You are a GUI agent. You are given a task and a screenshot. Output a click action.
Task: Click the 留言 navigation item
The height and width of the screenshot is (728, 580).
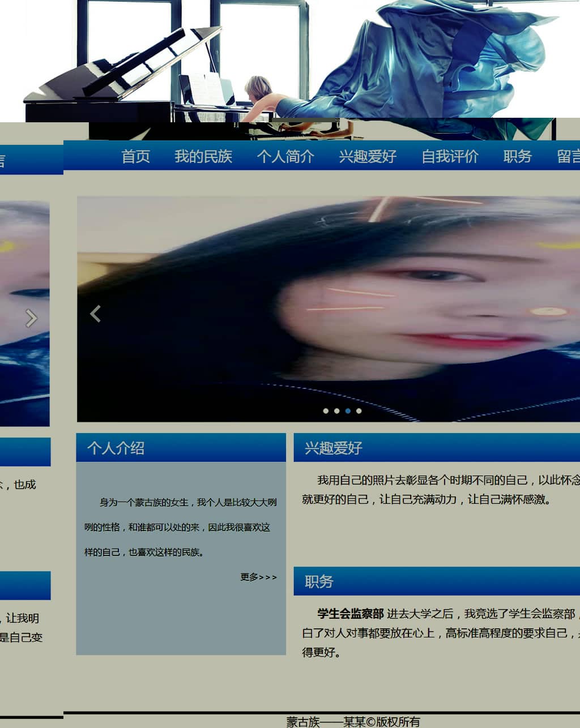[x=568, y=156]
